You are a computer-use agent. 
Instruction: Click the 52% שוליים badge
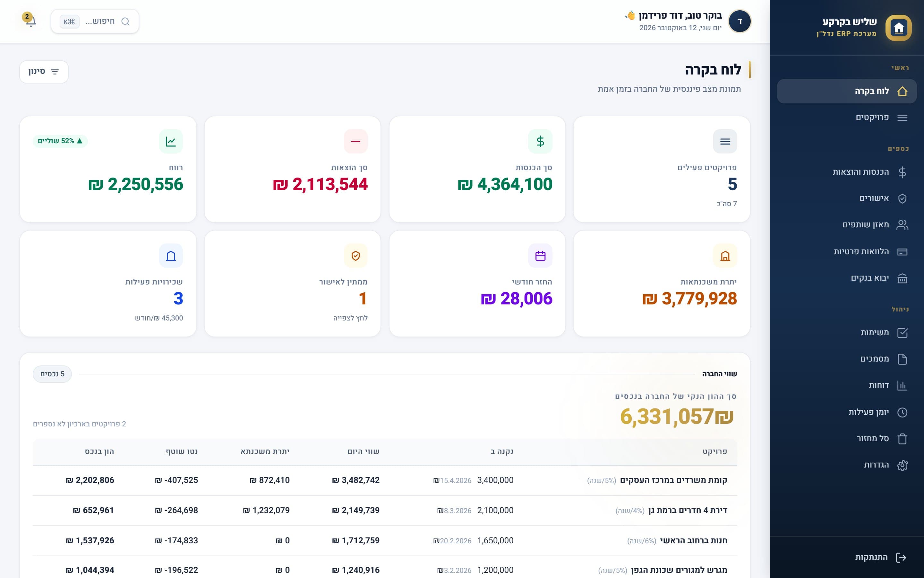(x=60, y=141)
